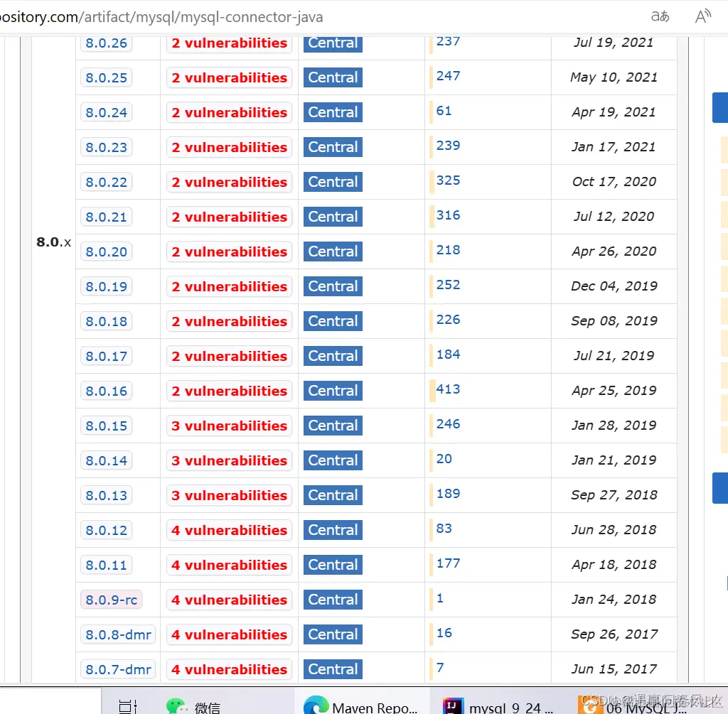Viewport: 728px width, 714px height.
Task: Click 2 vulnerabilities badge for 8.0.22
Action: point(230,182)
